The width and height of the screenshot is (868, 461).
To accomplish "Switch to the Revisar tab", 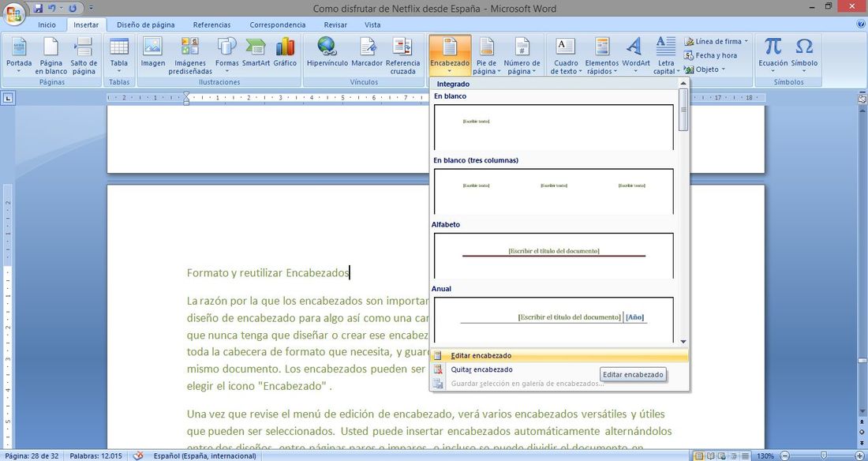I will pyautogui.click(x=335, y=25).
